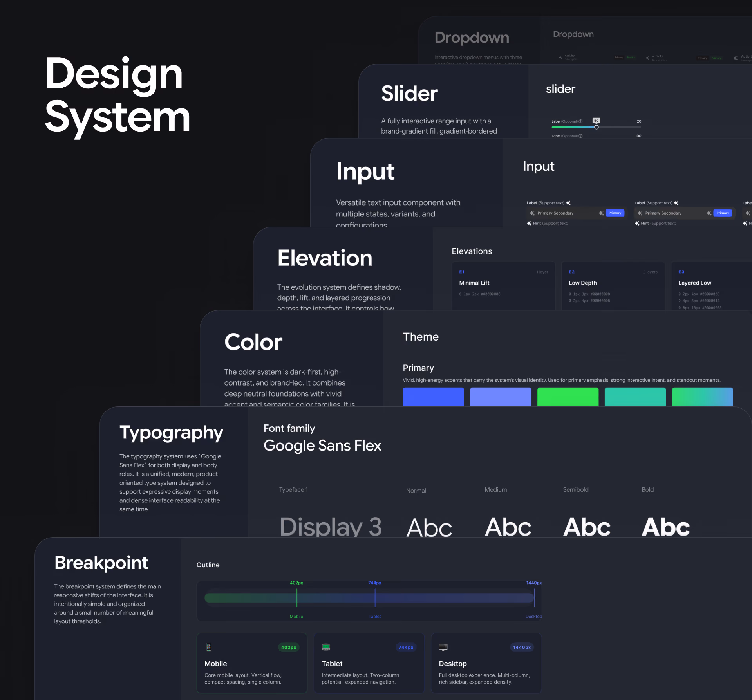Select the Tablet breakpoint card title
This screenshot has width=752, height=700.
coord(332,664)
